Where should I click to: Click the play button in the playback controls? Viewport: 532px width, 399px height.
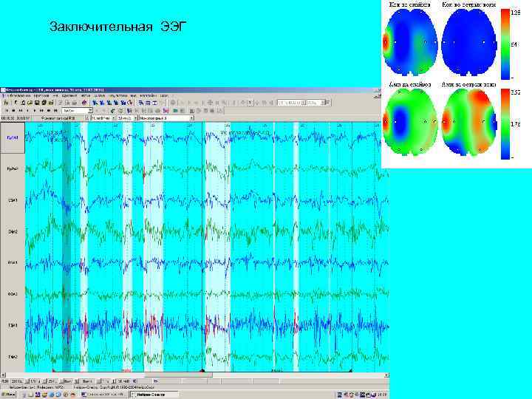tap(35, 111)
